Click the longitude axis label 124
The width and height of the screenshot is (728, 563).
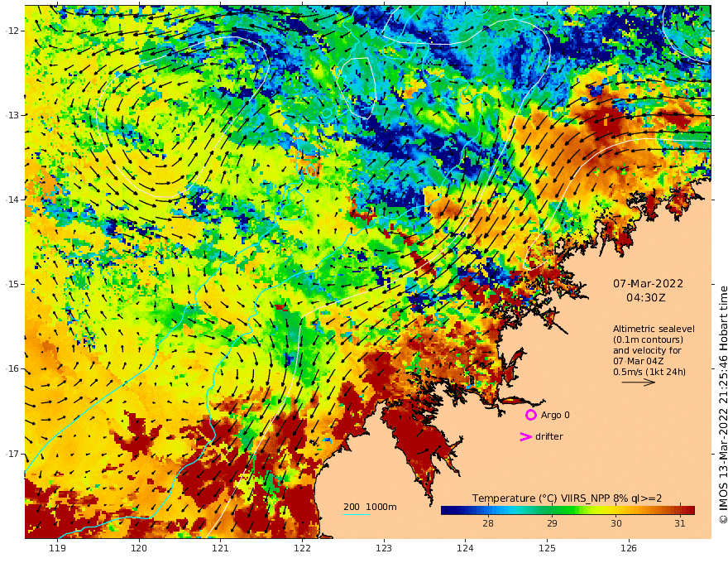(x=465, y=548)
